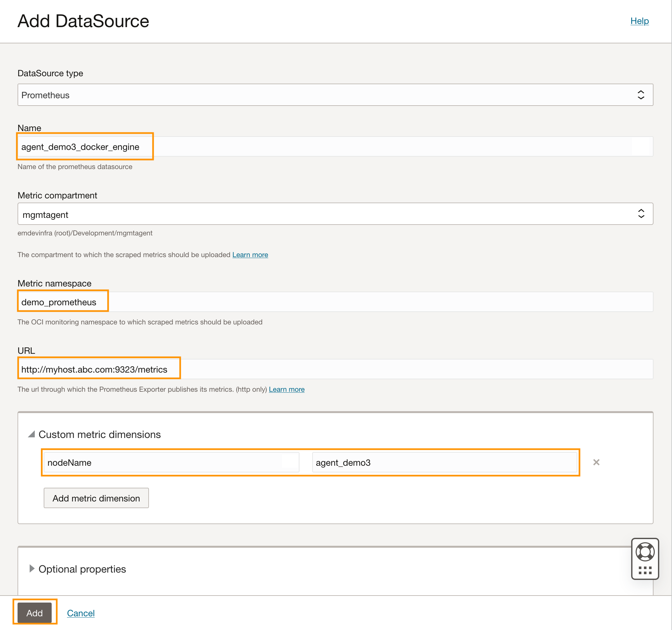
Task: Click the life-ring support help icon
Action: click(x=645, y=552)
